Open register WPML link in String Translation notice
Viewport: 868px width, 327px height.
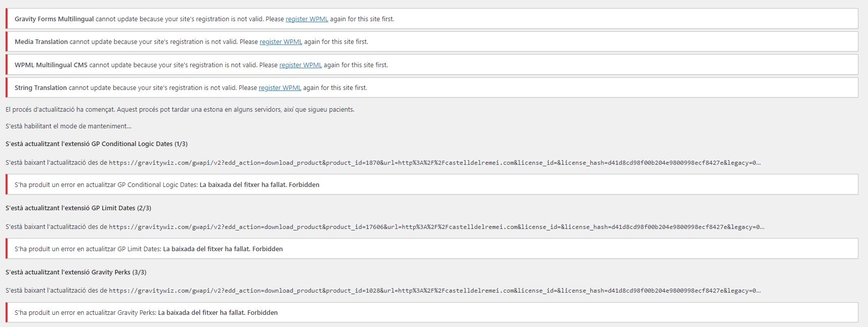tap(280, 87)
